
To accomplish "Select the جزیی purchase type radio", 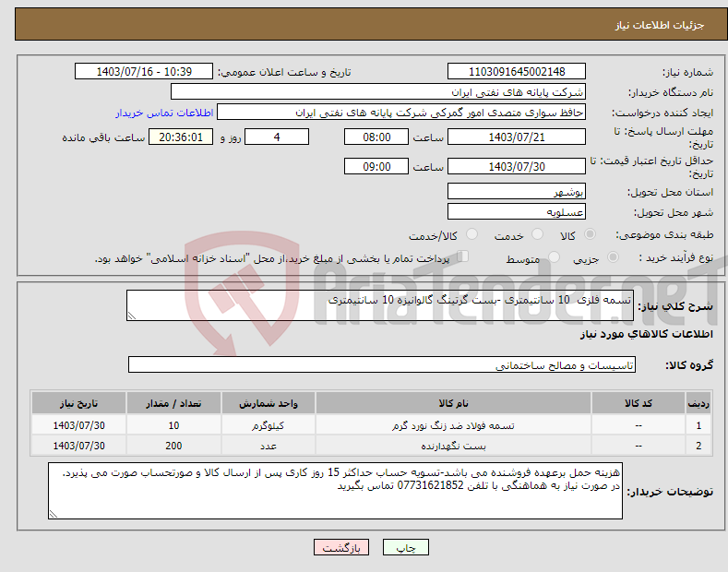I will pyautogui.click(x=613, y=256).
